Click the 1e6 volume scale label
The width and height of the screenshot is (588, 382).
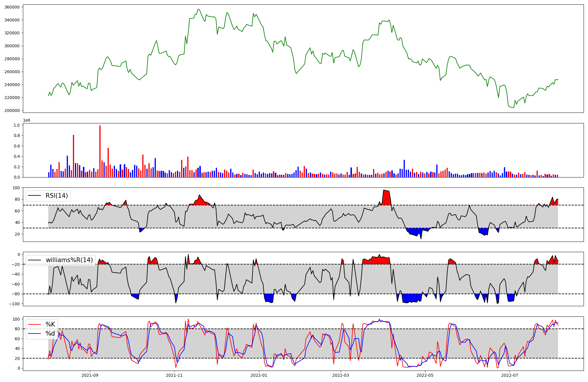(26, 120)
